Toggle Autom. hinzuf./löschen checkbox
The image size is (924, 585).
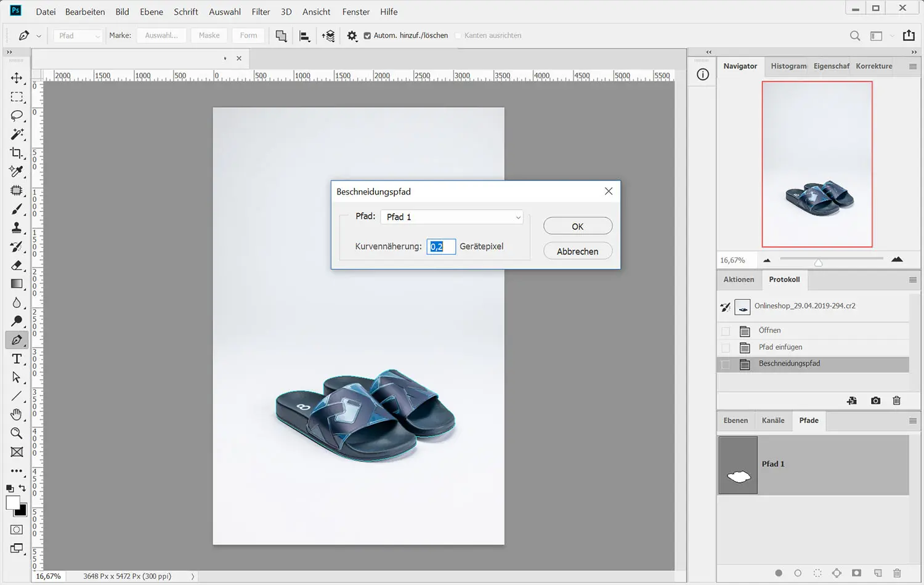[x=367, y=36]
